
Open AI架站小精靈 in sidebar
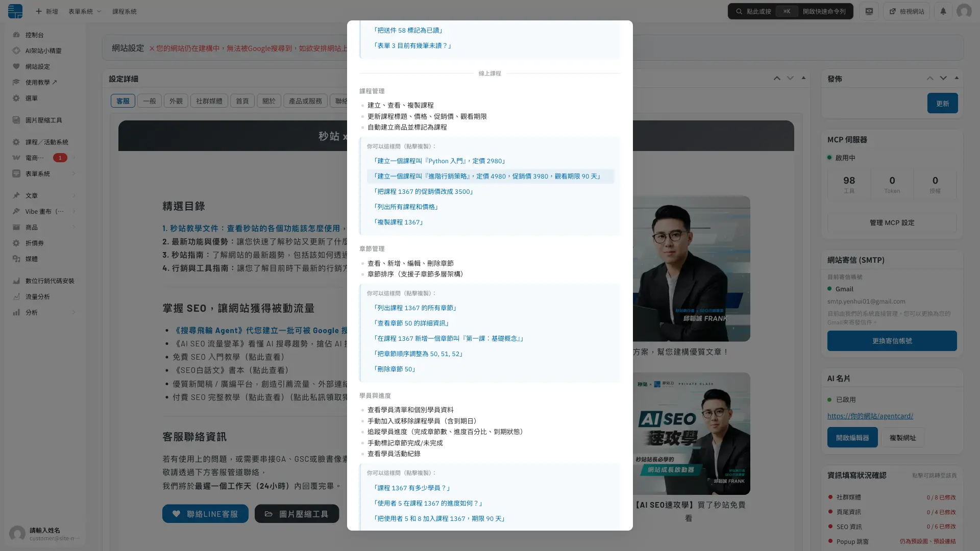pos(43,51)
